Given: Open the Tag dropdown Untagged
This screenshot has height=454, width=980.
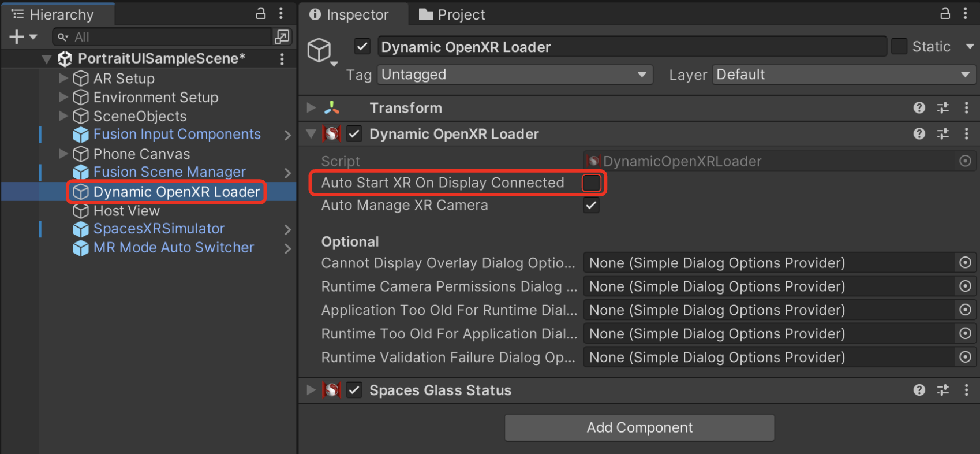Looking at the screenshot, I should point(515,75).
